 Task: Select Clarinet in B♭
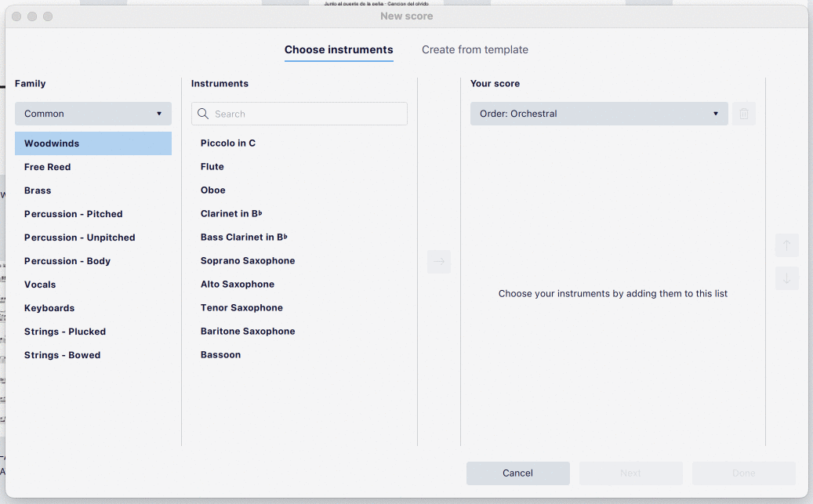231,213
